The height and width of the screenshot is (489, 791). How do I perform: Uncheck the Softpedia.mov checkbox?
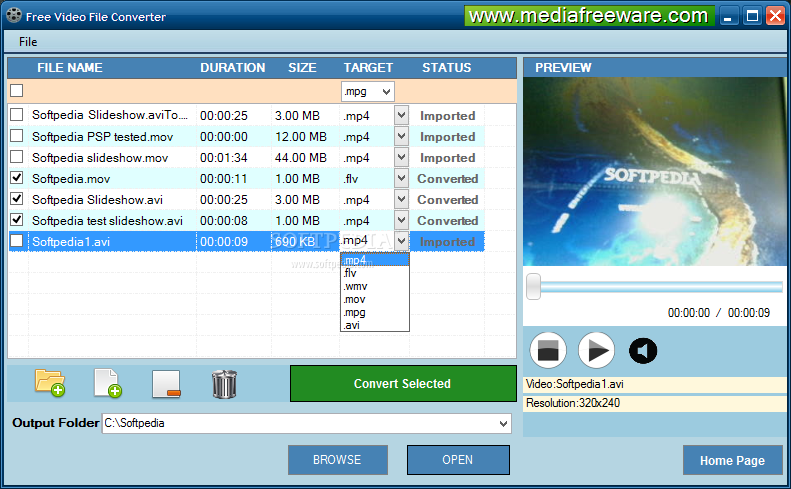[17, 178]
